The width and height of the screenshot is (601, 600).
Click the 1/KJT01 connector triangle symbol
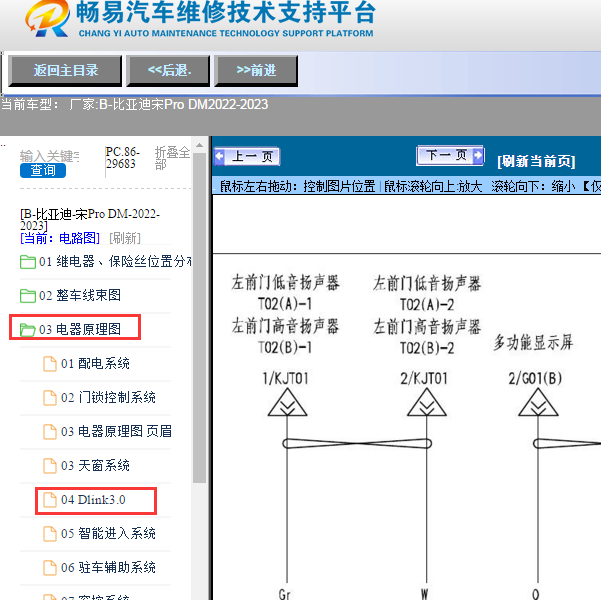click(287, 403)
